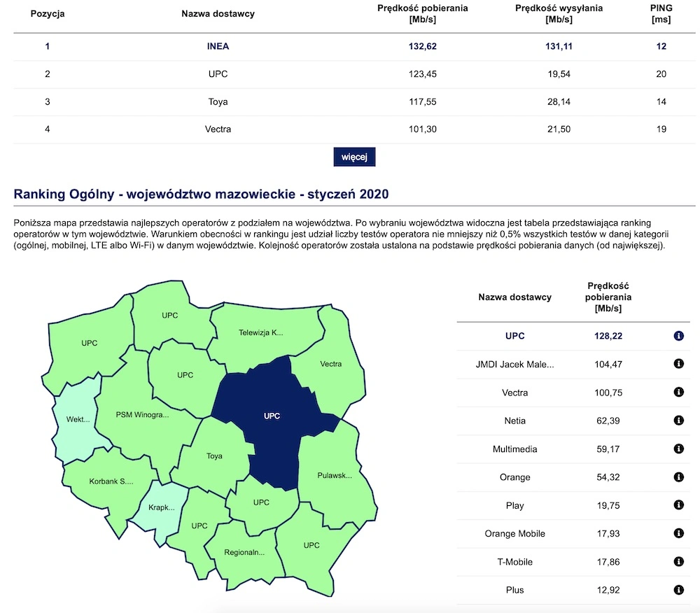Choose the map region labeled Pulawsk...

[x=335, y=477]
